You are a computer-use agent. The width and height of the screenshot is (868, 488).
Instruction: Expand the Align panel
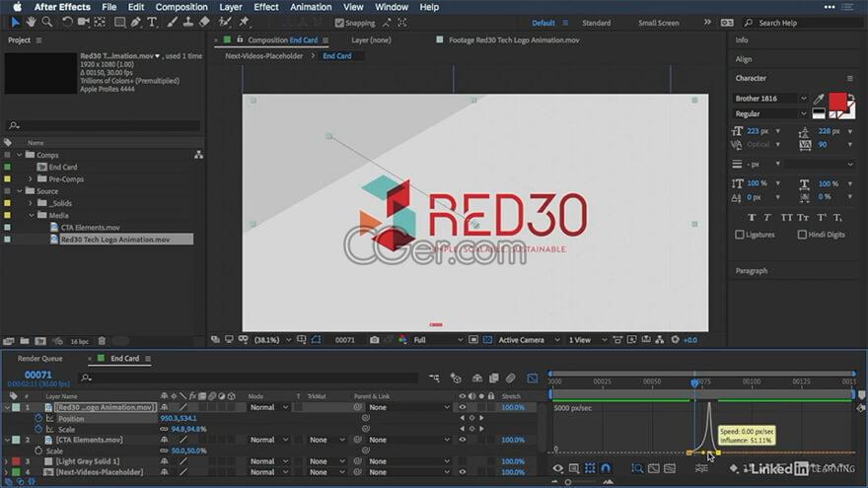point(744,59)
